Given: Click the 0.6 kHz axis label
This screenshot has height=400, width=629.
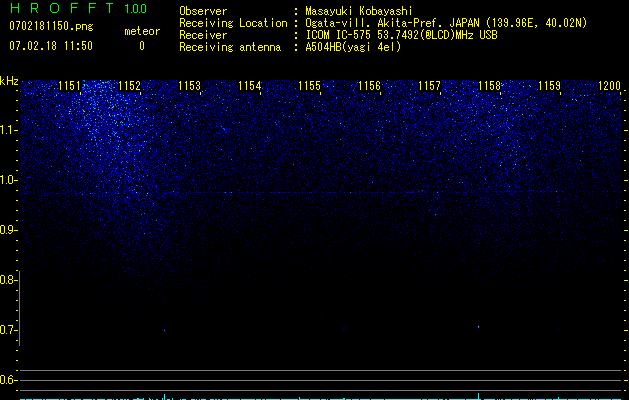Looking at the screenshot, I should (x=8, y=380).
